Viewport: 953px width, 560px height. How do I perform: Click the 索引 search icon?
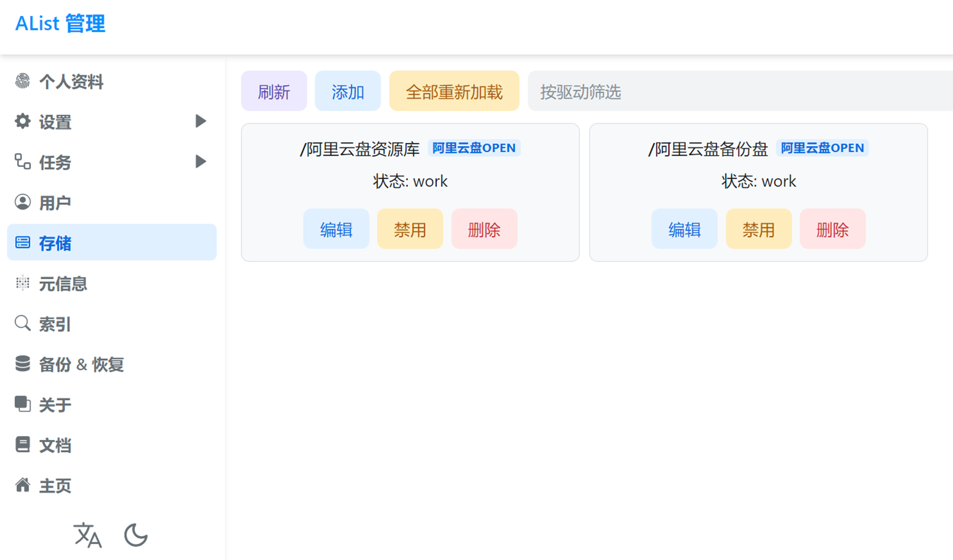pyautogui.click(x=22, y=323)
